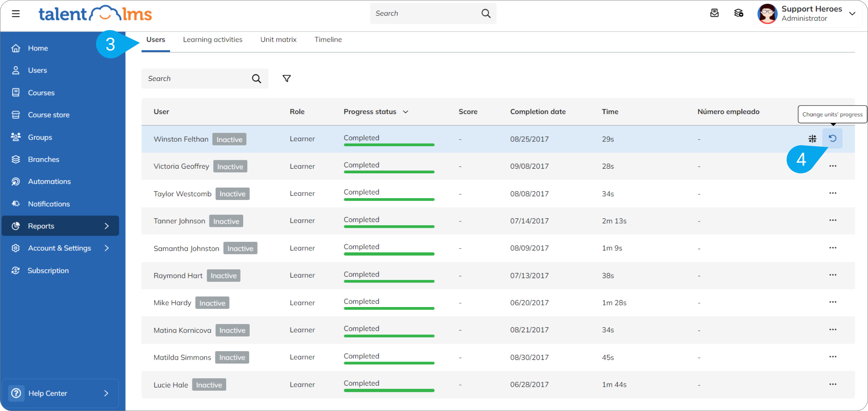868x411 pixels.
Task: Click Tanner Johnson's Completed progress bar
Action: (x=389, y=226)
